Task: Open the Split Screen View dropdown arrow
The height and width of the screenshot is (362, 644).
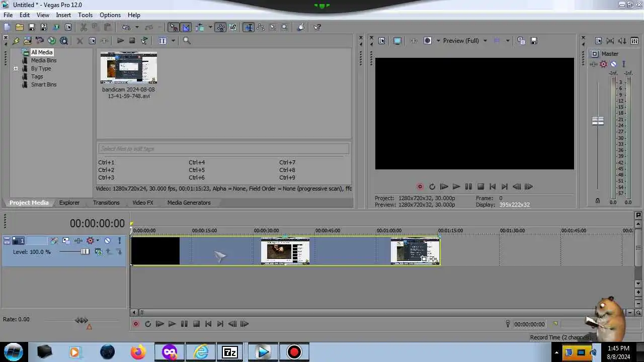Action: click(x=438, y=41)
